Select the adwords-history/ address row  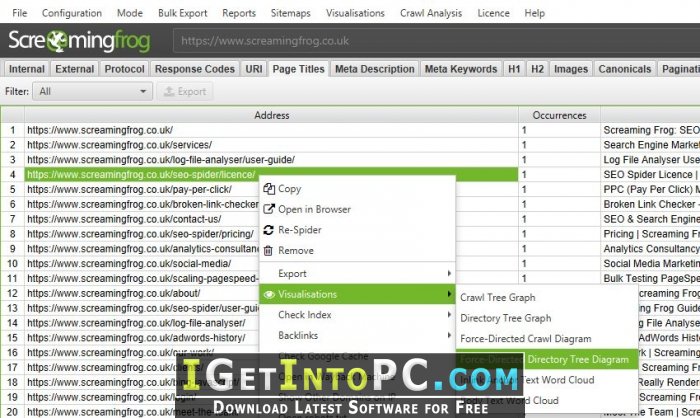pyautogui.click(x=142, y=338)
